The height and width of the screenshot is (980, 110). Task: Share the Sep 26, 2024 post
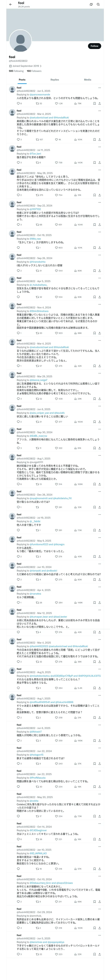(x=100, y=271)
